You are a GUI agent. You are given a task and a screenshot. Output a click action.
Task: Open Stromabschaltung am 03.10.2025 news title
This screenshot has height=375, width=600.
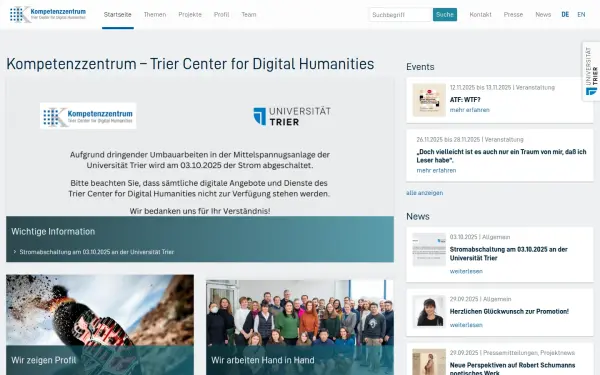[x=509, y=254]
